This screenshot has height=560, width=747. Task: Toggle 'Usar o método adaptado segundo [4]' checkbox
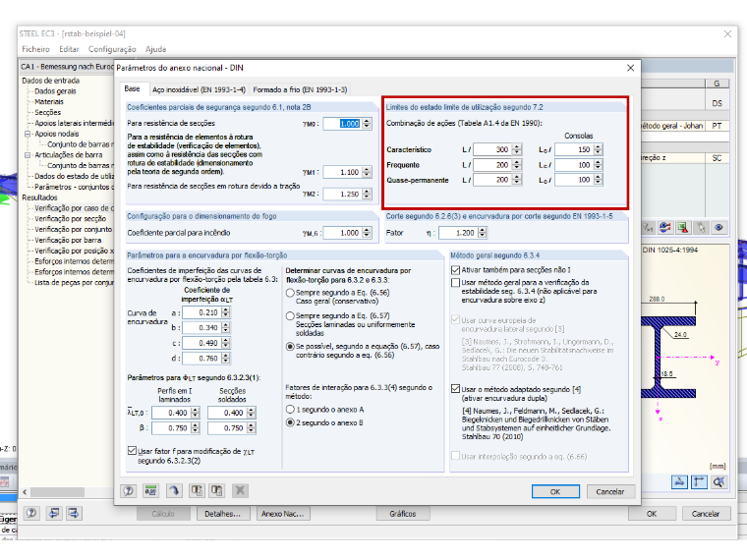tap(455, 389)
